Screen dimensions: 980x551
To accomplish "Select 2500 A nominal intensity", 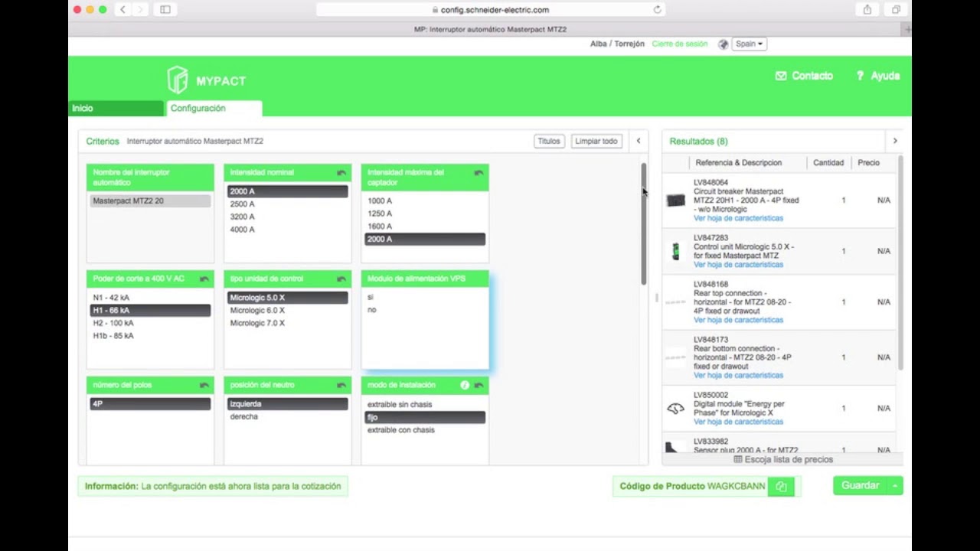I will (288, 204).
